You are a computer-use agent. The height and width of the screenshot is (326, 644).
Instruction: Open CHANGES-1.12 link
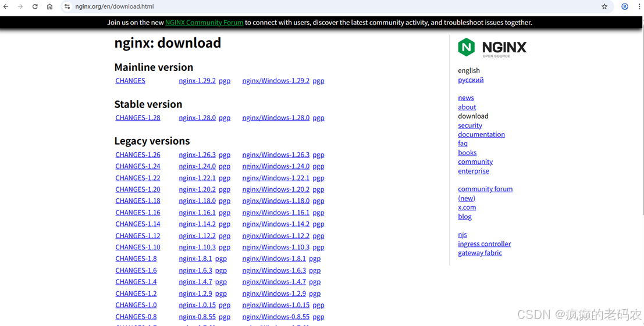(x=138, y=236)
